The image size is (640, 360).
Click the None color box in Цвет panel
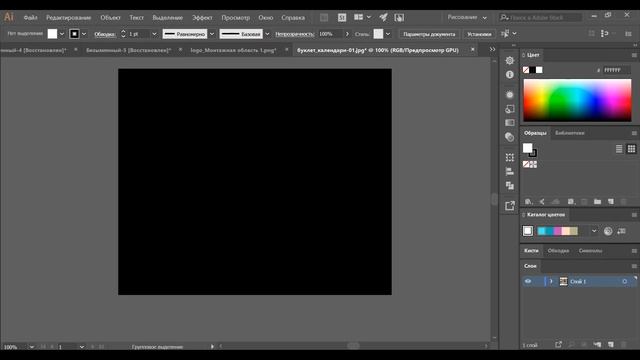point(526,70)
